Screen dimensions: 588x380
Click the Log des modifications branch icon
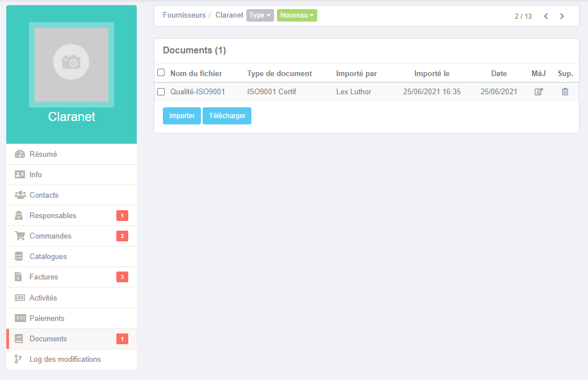click(x=18, y=359)
